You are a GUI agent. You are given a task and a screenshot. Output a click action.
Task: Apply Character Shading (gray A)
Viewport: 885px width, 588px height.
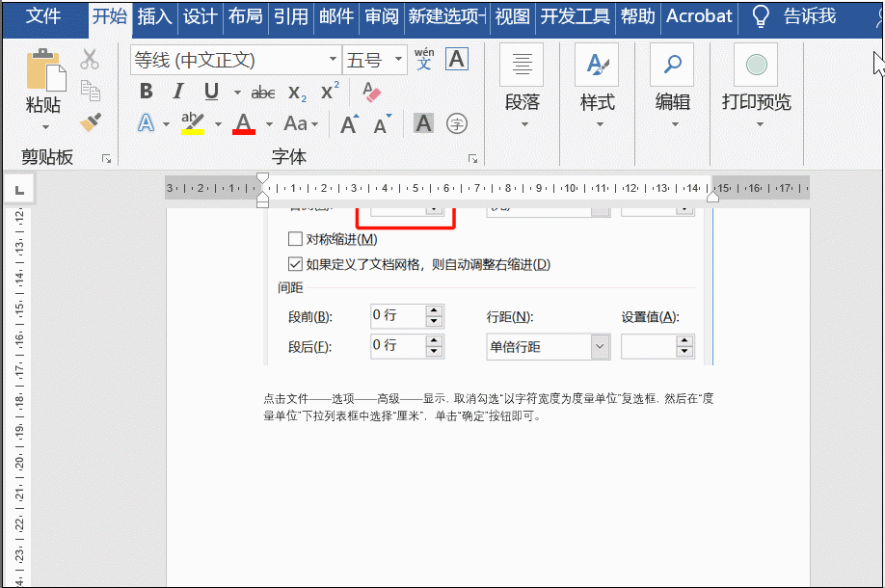(x=423, y=123)
